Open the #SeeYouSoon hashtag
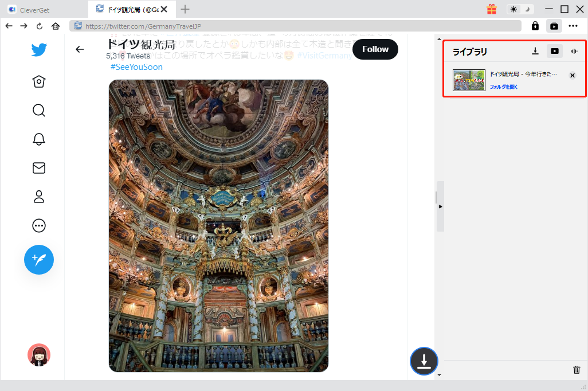The height and width of the screenshot is (391, 588). coord(136,67)
